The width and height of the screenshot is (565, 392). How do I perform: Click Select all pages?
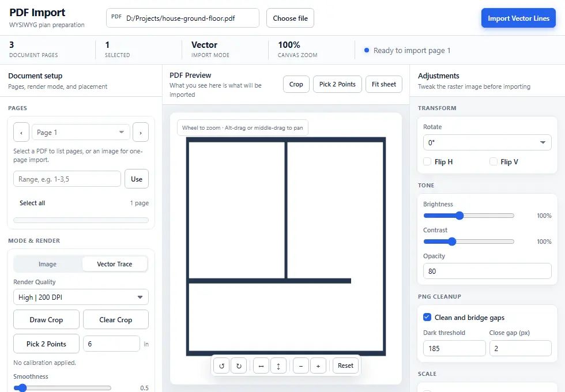click(32, 203)
